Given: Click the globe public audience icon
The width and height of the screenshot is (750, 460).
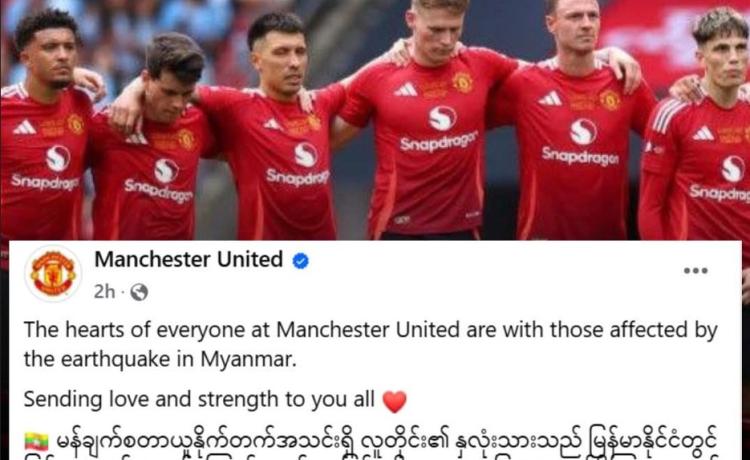Looking at the screenshot, I should coord(139,292).
